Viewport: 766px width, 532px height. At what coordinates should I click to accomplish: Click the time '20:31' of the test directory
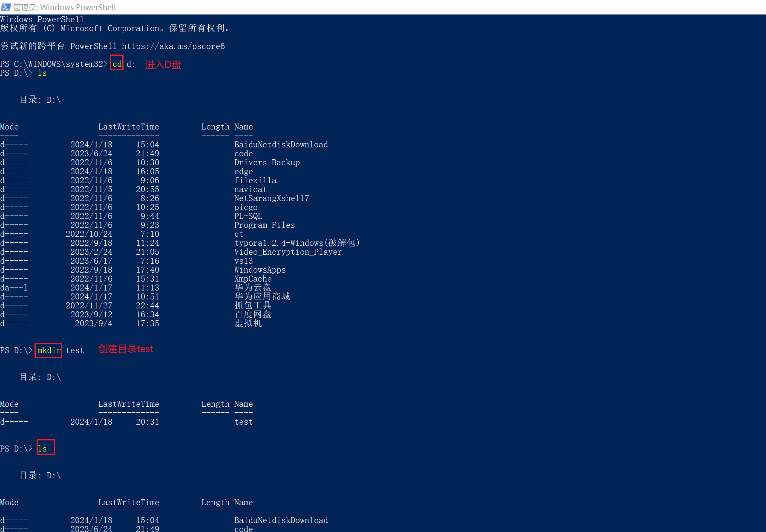[147, 422]
